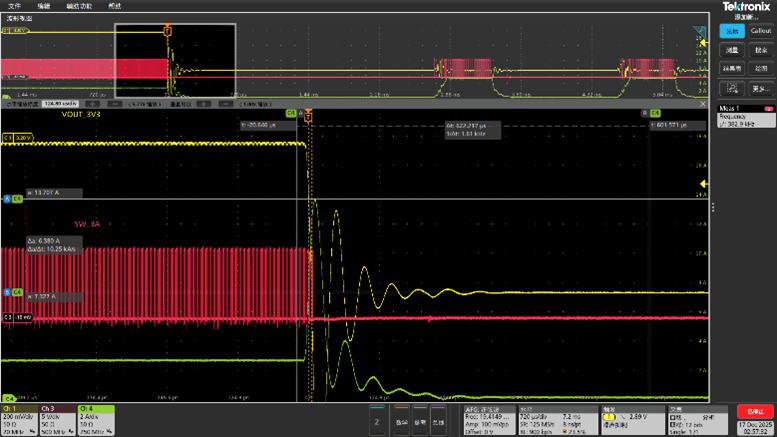Screen dimensions: 777x437
Task: Click the yellow trigger level arrow
Action: coord(704,184)
